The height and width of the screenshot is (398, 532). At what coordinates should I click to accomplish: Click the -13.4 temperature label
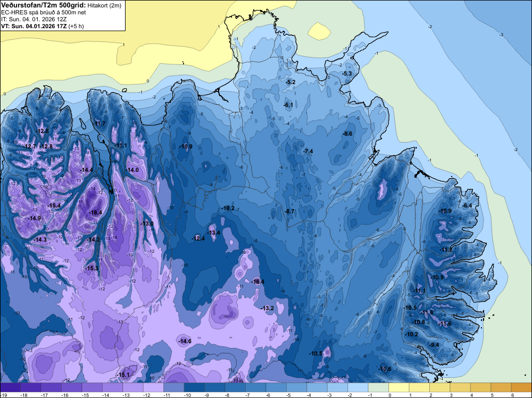coord(213,233)
